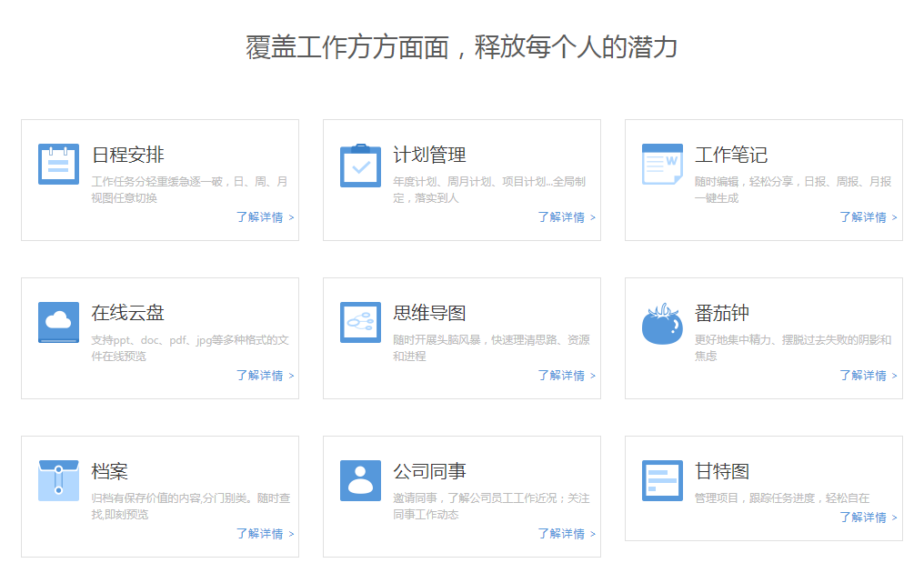Open 了解详情 under 在线云盘
Screen dimensions: 924x563
click(266, 376)
